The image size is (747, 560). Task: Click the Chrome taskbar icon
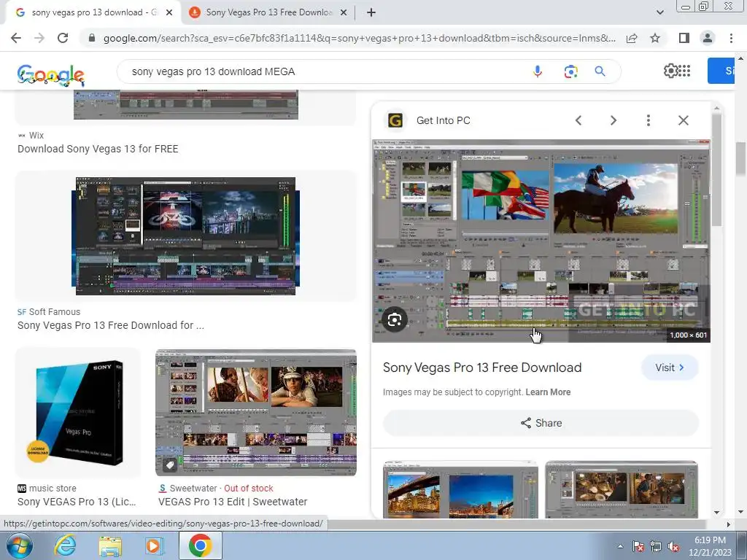[200, 545]
